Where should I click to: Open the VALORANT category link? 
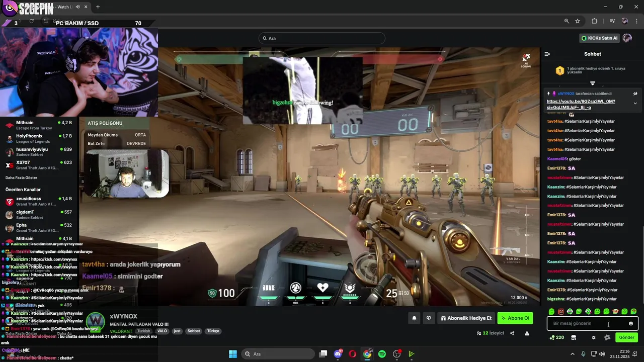121,331
